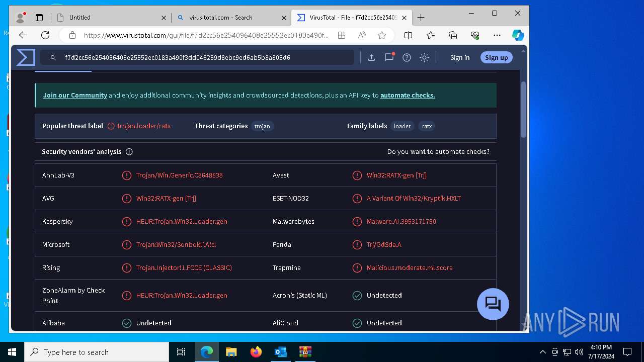Screen dimensions: 644x362
Task: Open Task View on taskbar
Action: [x=181, y=352]
